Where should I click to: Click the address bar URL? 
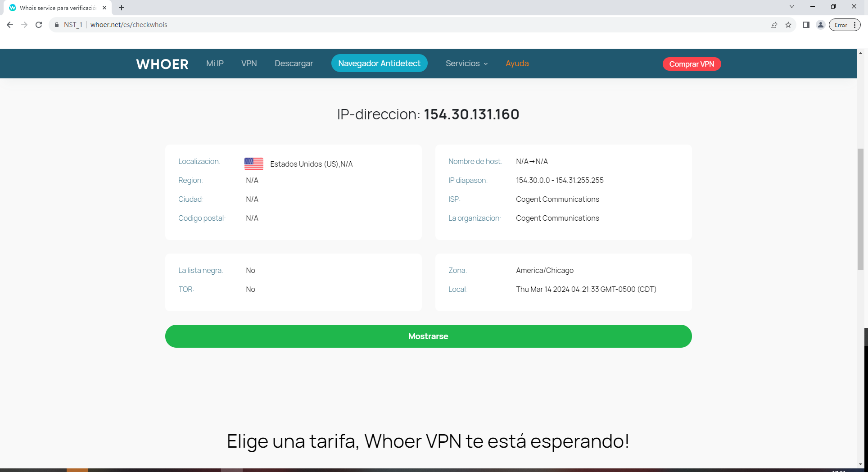[129, 25]
